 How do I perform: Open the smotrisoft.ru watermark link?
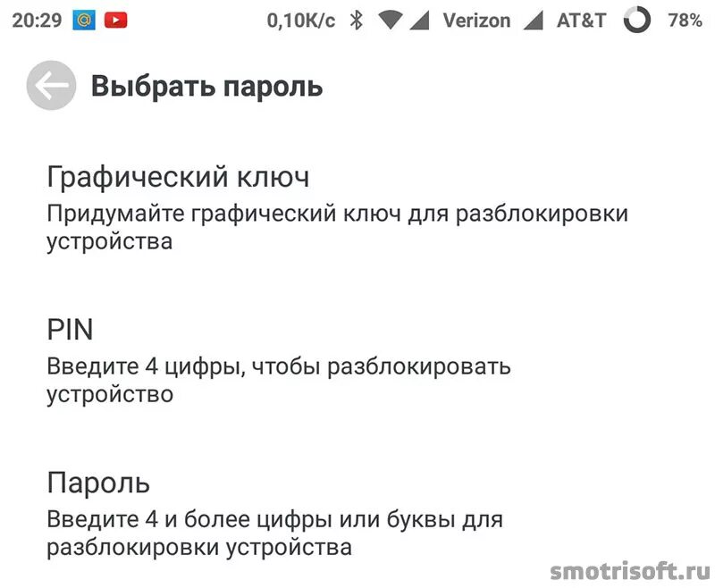[x=630, y=571]
